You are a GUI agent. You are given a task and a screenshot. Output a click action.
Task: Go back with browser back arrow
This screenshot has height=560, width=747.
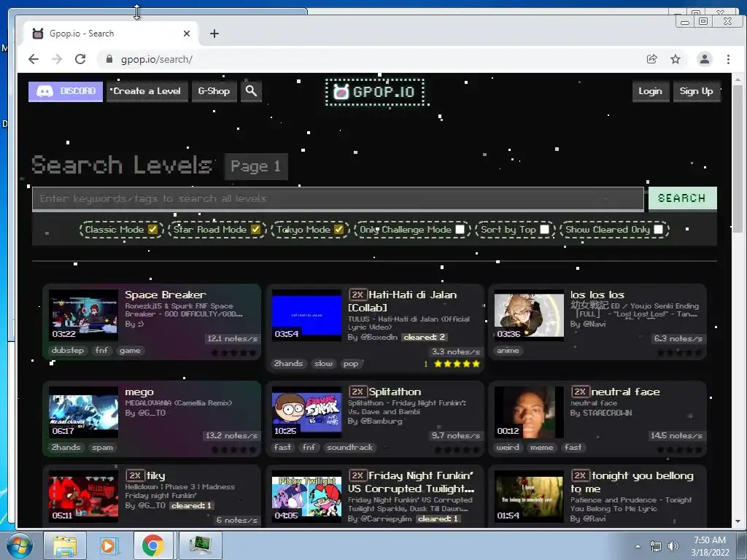34,59
